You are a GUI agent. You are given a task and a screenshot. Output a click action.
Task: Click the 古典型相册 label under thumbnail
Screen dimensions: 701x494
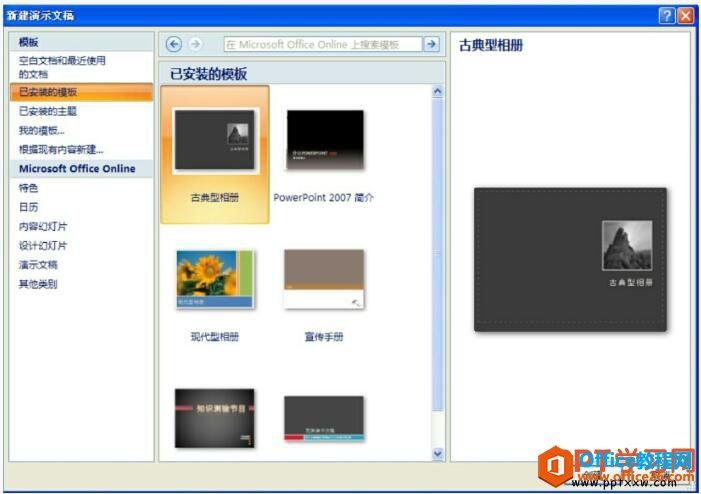(215, 198)
